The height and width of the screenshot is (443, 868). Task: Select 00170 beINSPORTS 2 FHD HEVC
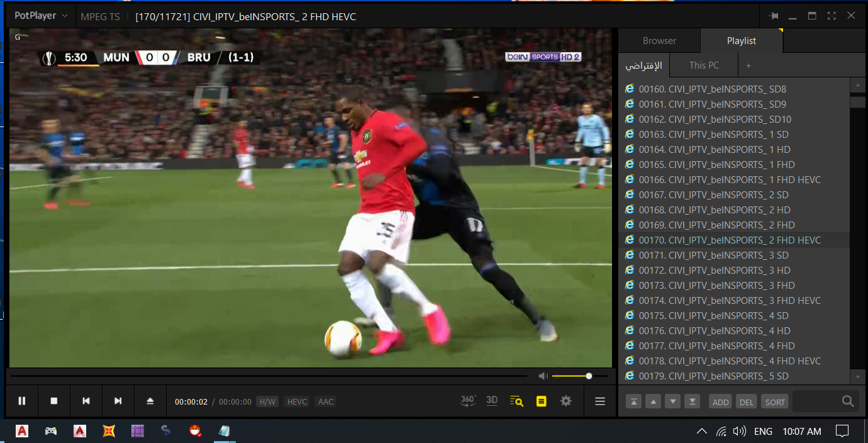[734, 240]
